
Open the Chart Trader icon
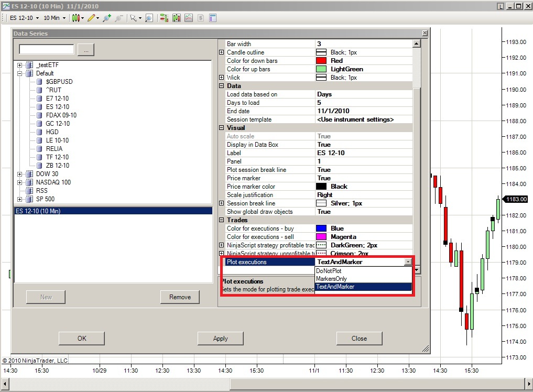[164, 18]
